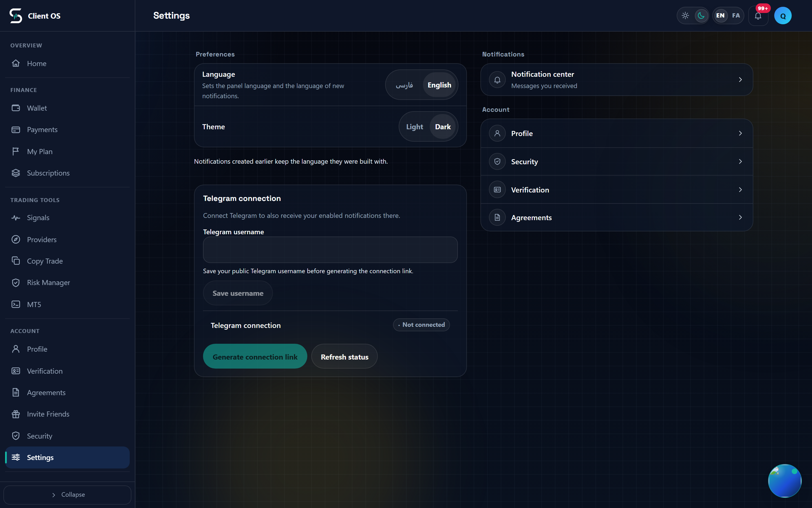The image size is (812, 508).
Task: Click the Wallet icon in sidebar
Action: click(16, 108)
